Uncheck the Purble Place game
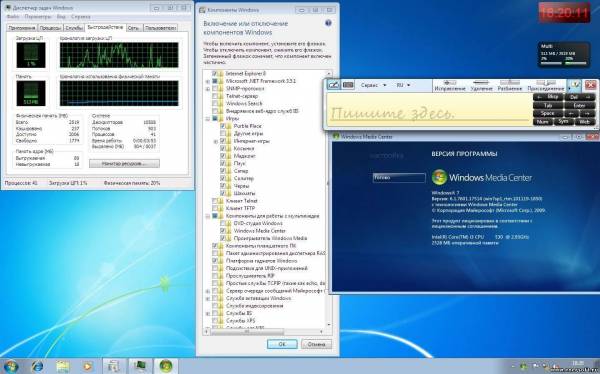The image size is (600, 374). [x=223, y=126]
